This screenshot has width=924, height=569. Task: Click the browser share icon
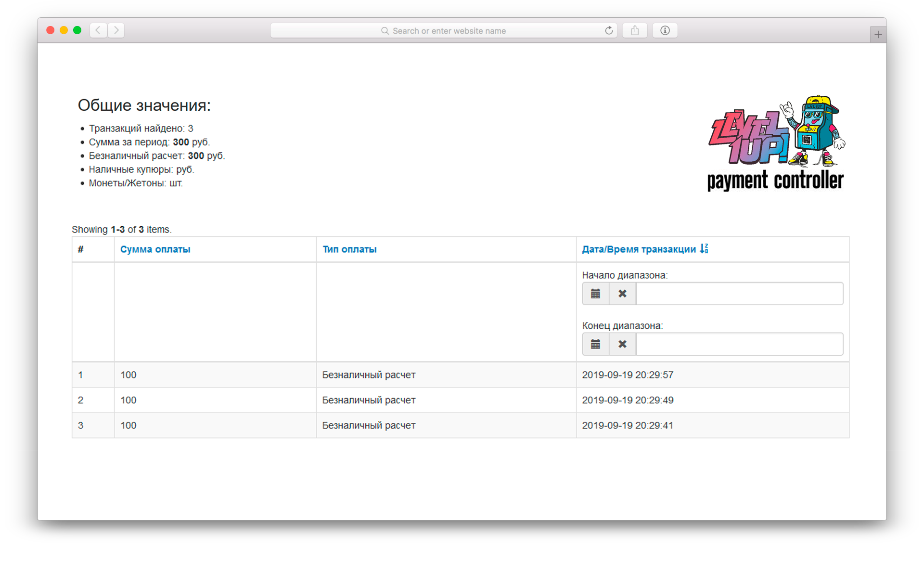pyautogui.click(x=635, y=31)
